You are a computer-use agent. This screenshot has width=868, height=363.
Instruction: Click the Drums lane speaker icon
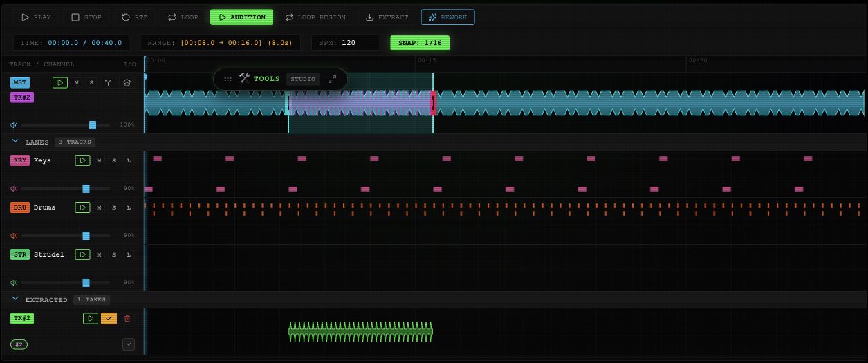[14, 235]
